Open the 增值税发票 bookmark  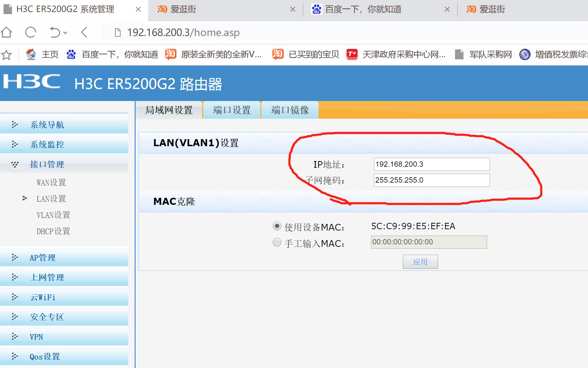(553, 54)
